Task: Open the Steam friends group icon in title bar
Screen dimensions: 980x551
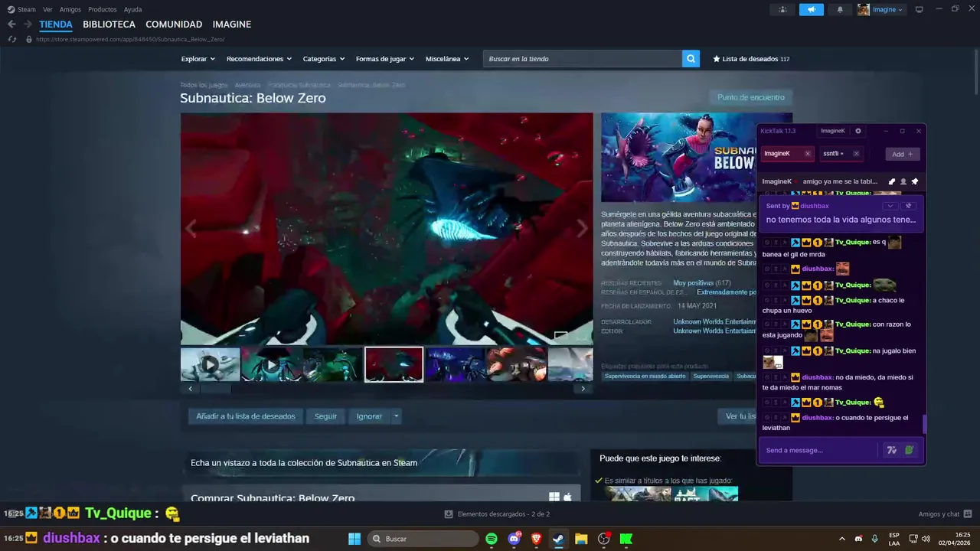Action: tap(782, 9)
